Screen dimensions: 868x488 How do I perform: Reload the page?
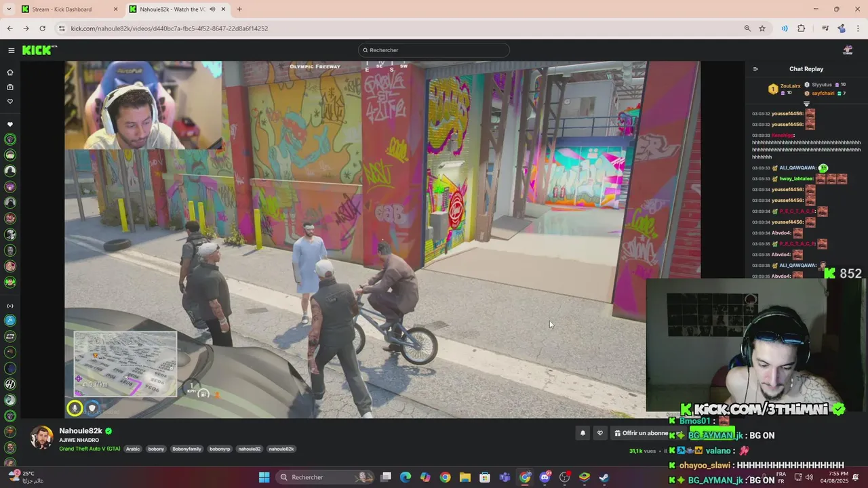(x=42, y=28)
